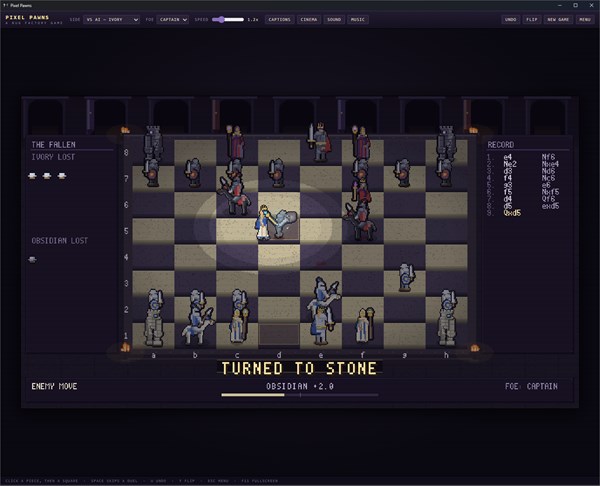Click the obsidian rook on a8
Viewport: 600px width, 486px height.
pos(153,143)
